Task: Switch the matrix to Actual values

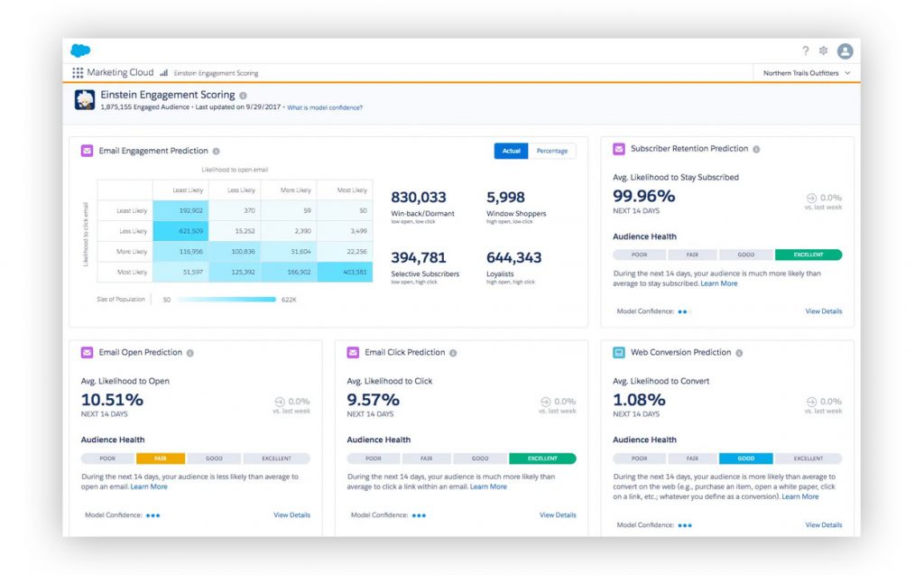Action: point(511,151)
